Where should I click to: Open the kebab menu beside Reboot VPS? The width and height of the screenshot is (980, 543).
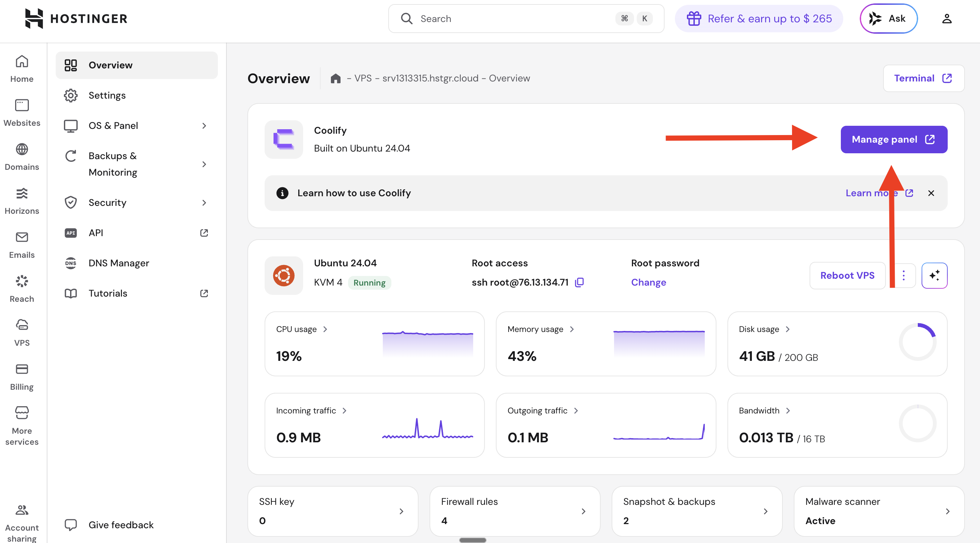pyautogui.click(x=904, y=276)
